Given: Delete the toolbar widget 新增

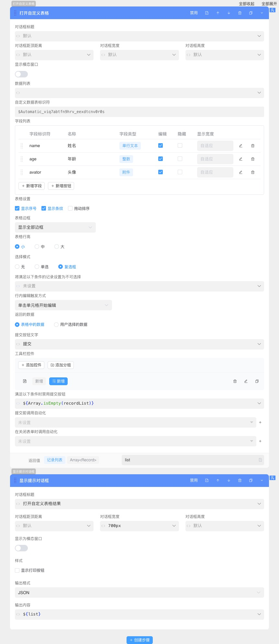Looking at the screenshot, I should (x=235, y=381).
